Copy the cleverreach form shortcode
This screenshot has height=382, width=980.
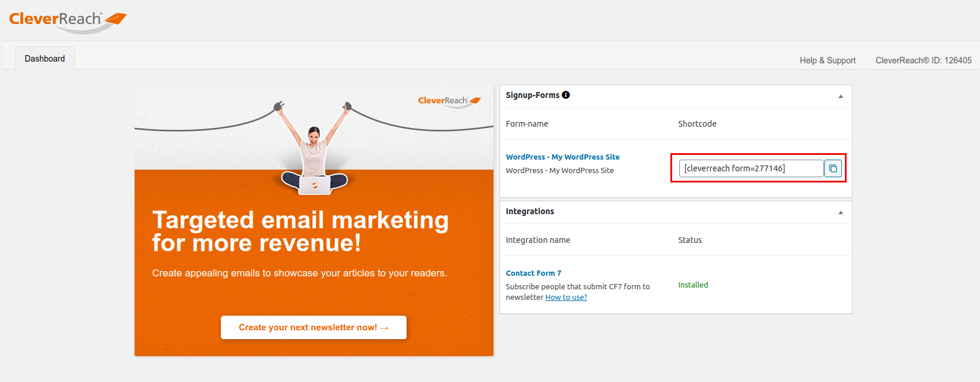833,168
